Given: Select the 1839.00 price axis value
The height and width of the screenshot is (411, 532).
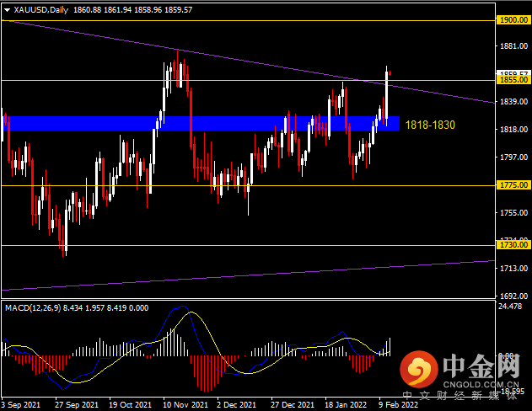Looking at the screenshot, I should (x=513, y=101).
